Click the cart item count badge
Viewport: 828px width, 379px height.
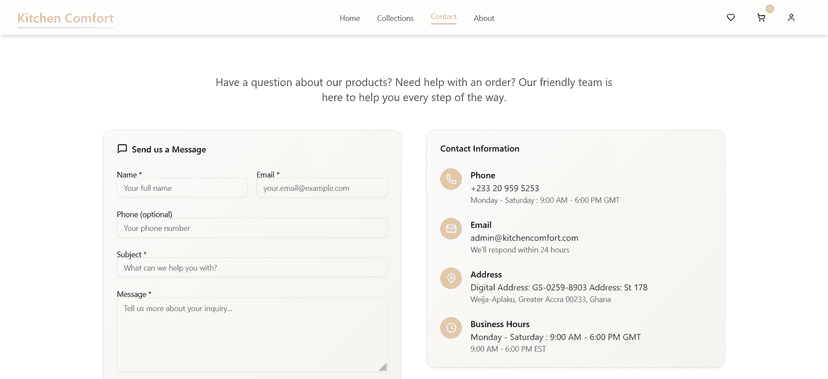769,9
